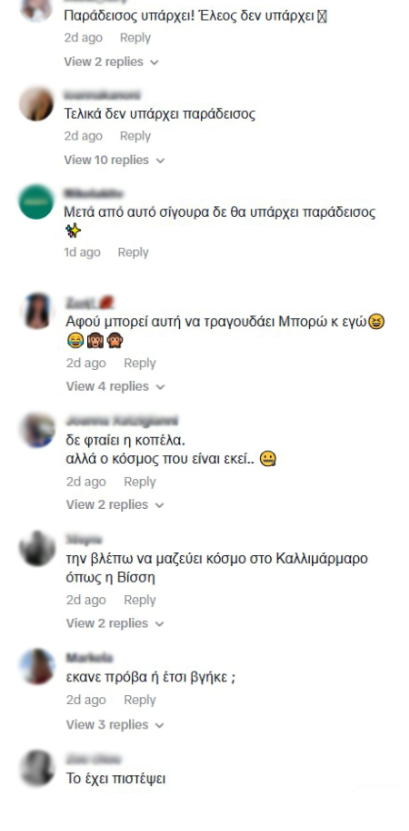The height and width of the screenshot is (831, 409).
Task: Reply to the '1d ago' comment
Action: coord(133,252)
